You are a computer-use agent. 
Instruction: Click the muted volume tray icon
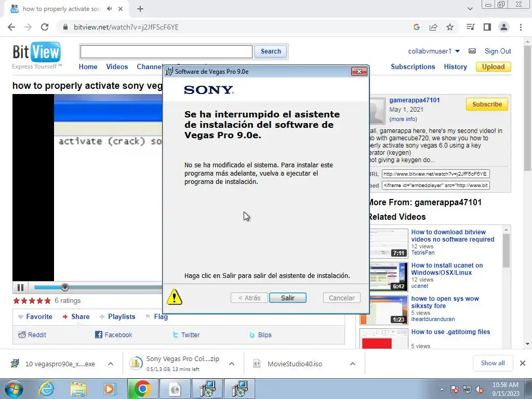coord(480,389)
